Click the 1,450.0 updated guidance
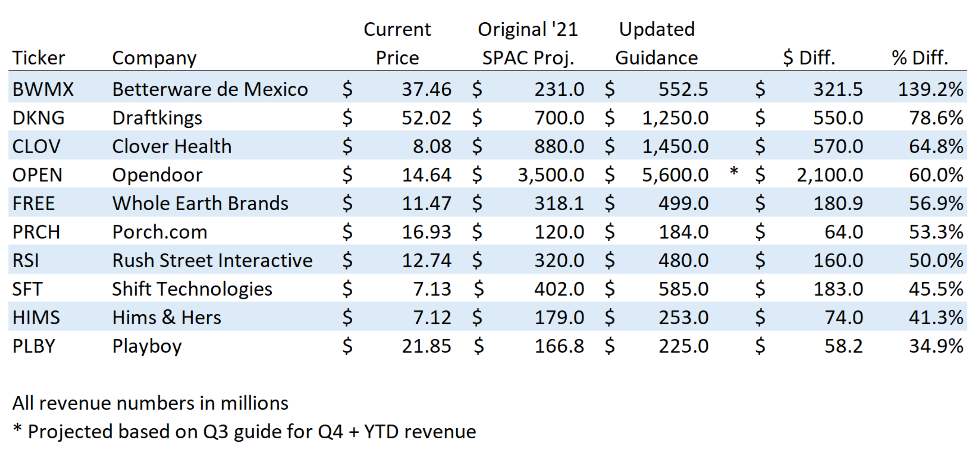 [x=675, y=146]
